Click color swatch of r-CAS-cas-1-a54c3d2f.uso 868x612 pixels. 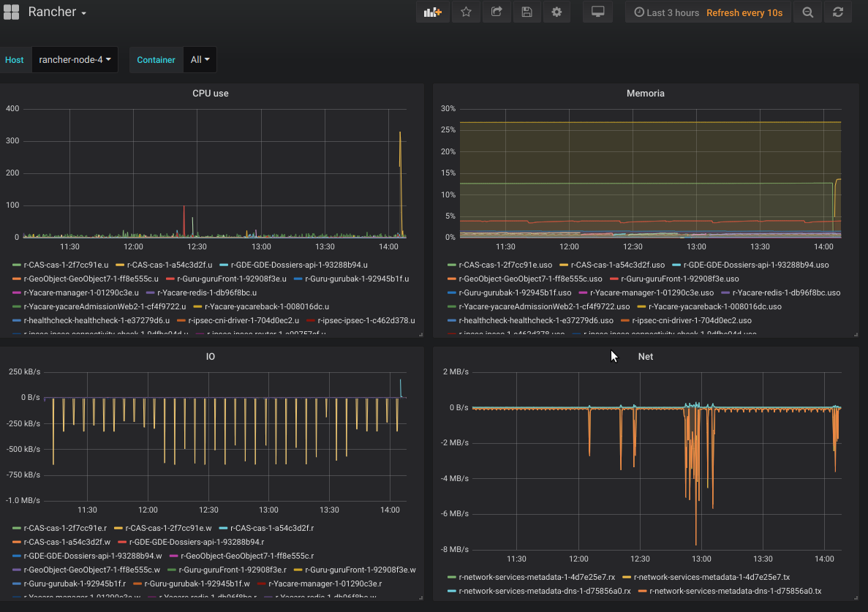pos(564,265)
